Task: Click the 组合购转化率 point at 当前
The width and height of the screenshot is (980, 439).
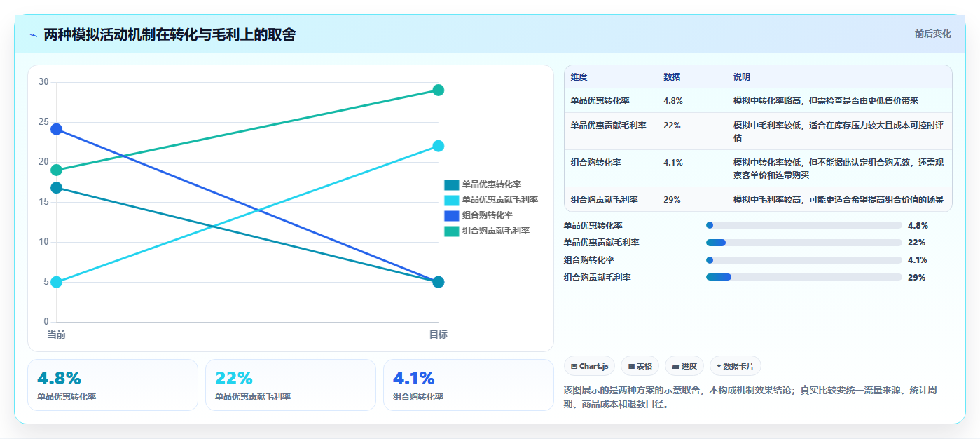Action: (56, 129)
